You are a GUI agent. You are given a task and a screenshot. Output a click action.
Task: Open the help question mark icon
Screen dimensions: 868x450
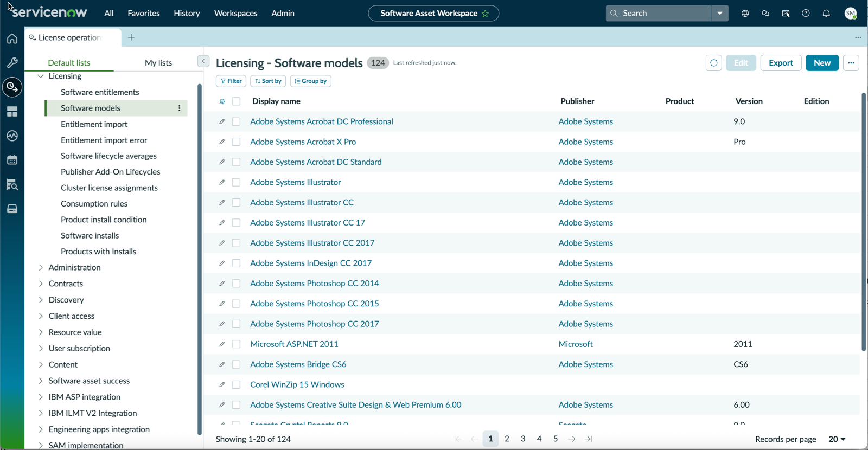click(x=806, y=13)
